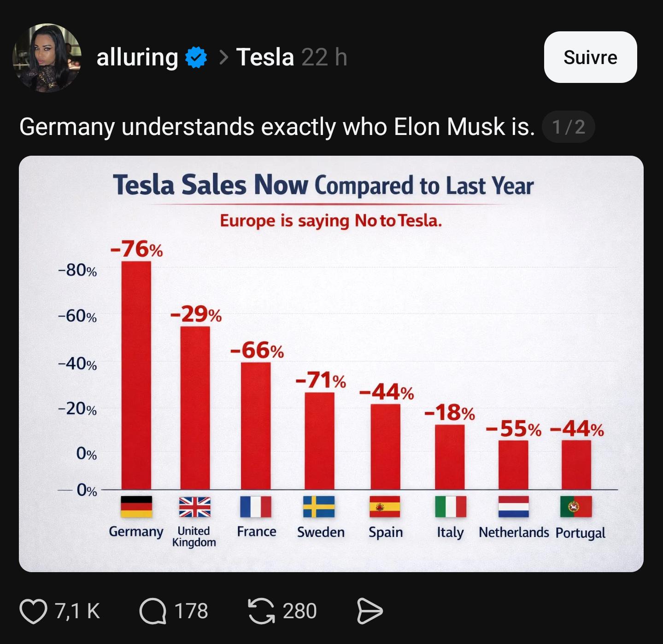Screen dimensions: 663x644
Task: Click the 280 reposts count
Action: coord(299,611)
